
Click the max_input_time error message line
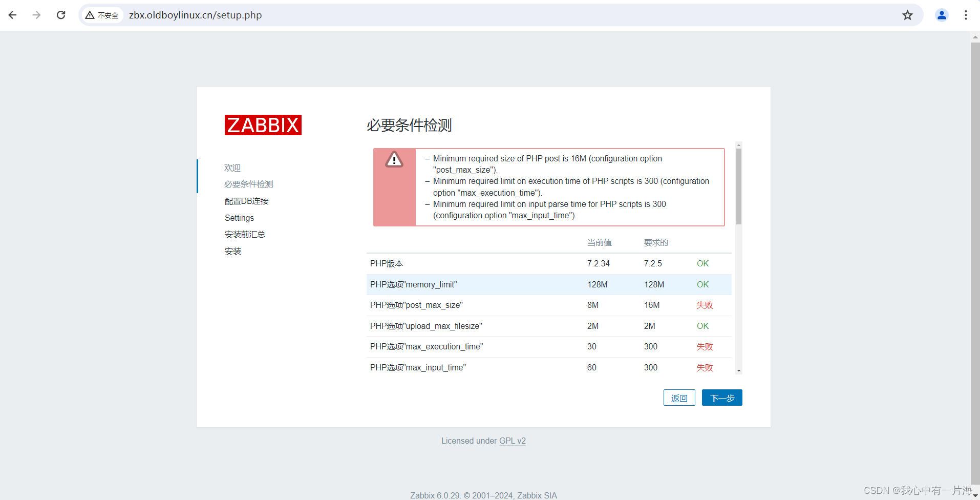pos(549,210)
